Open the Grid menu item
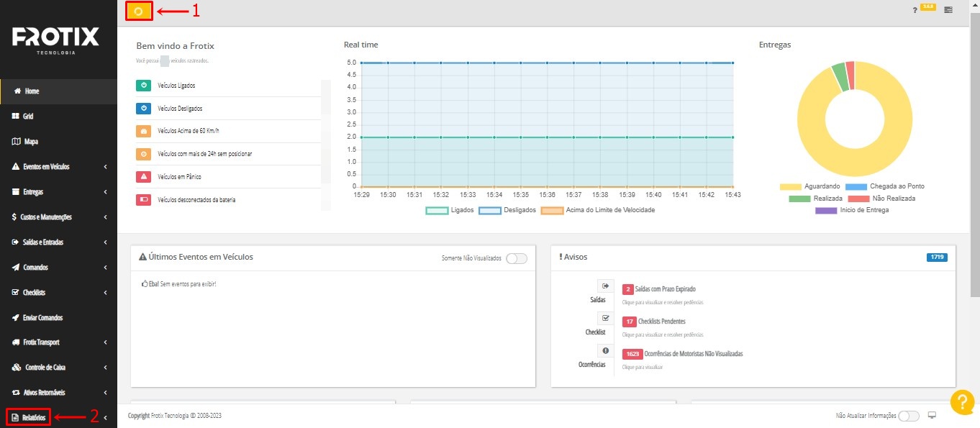This screenshot has height=428, width=980. (x=27, y=117)
